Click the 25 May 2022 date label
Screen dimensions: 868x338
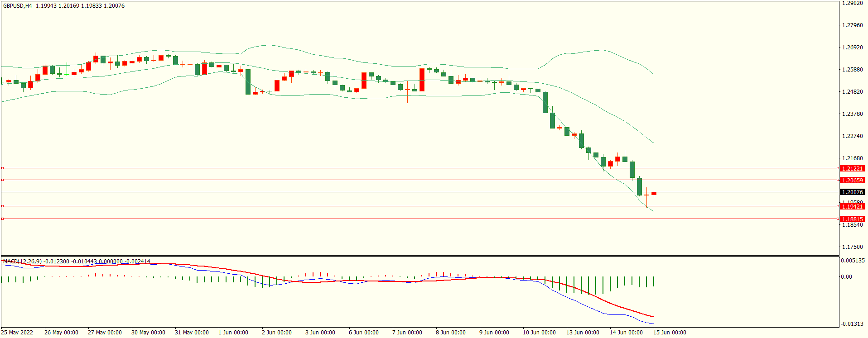(x=17, y=333)
